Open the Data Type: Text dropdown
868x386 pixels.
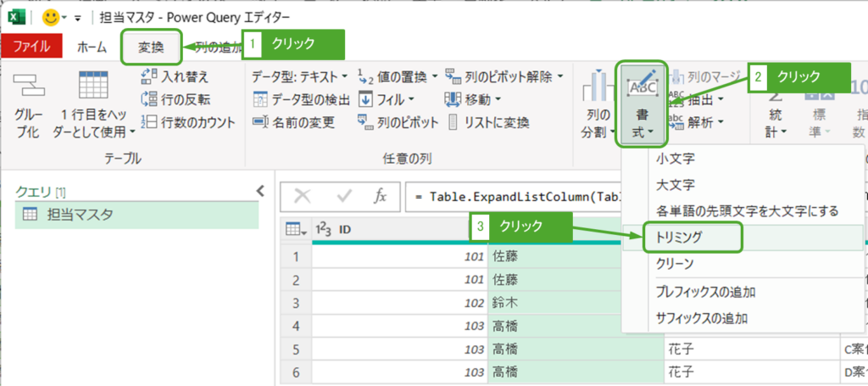pyautogui.click(x=300, y=77)
